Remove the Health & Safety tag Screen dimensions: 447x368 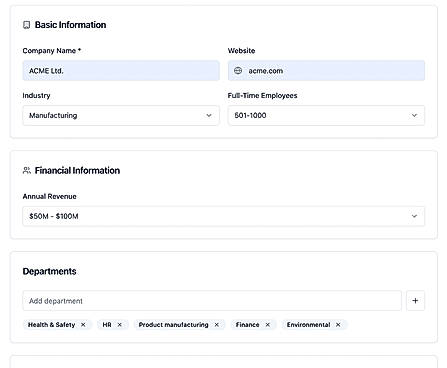point(83,325)
